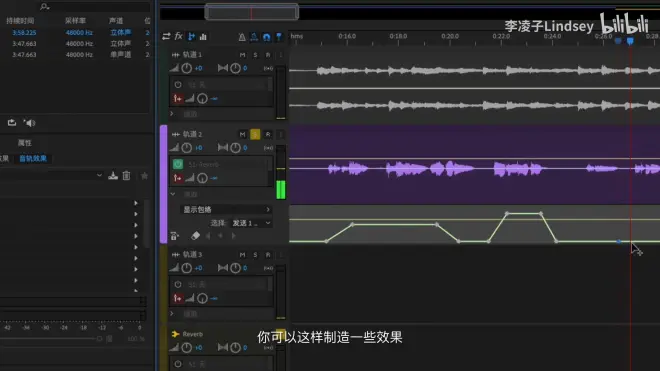The image size is (660, 371).
Task: Toggle the snapping magnet icon
Action: coord(266,37)
